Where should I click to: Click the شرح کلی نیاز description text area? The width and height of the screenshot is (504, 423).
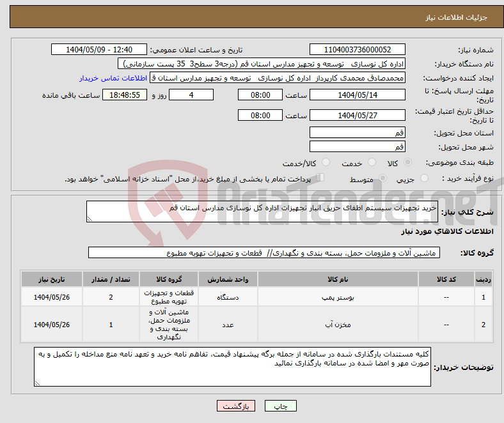tap(262, 211)
